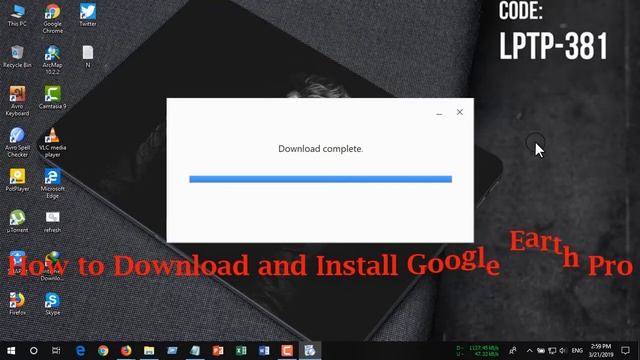The width and height of the screenshot is (640, 360).
Task: Open volume control in system tray
Action: click(x=563, y=351)
